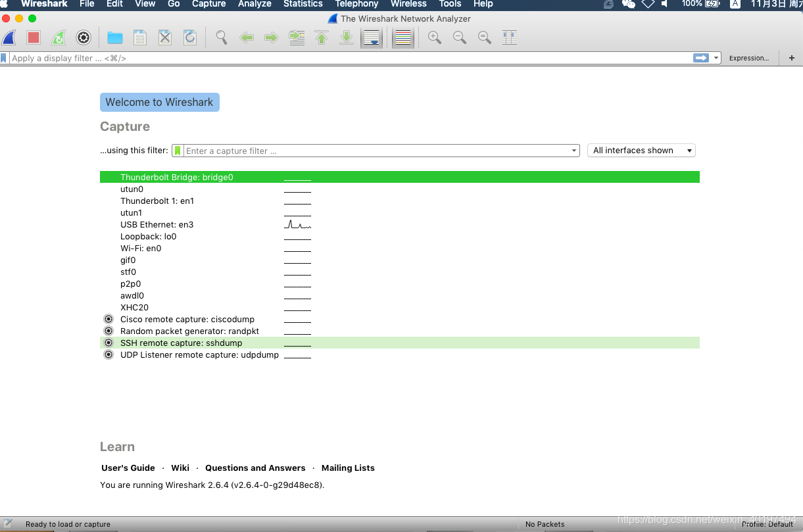The width and height of the screenshot is (803, 532).
Task: Reload this capture file icon
Action: (190, 37)
